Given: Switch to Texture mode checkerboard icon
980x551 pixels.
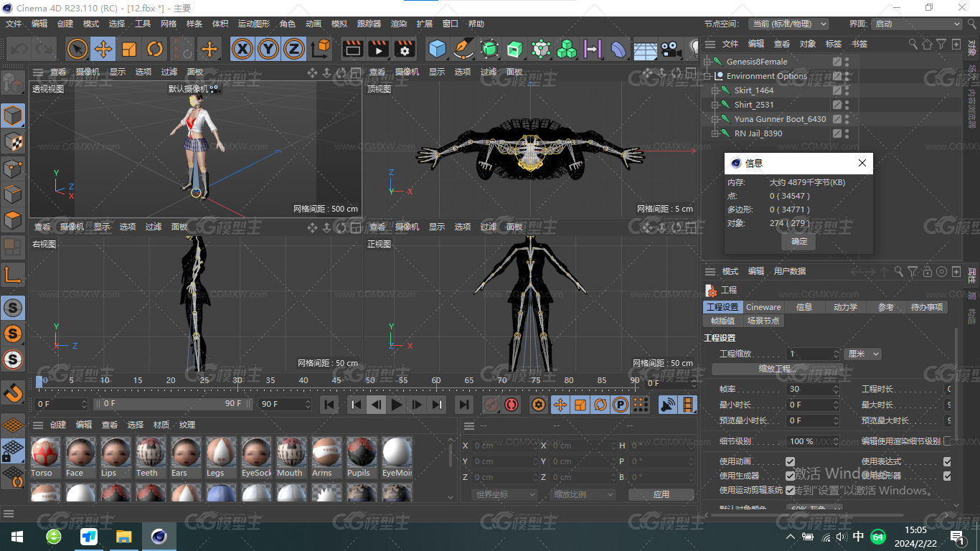Looking at the screenshot, I should (13, 141).
